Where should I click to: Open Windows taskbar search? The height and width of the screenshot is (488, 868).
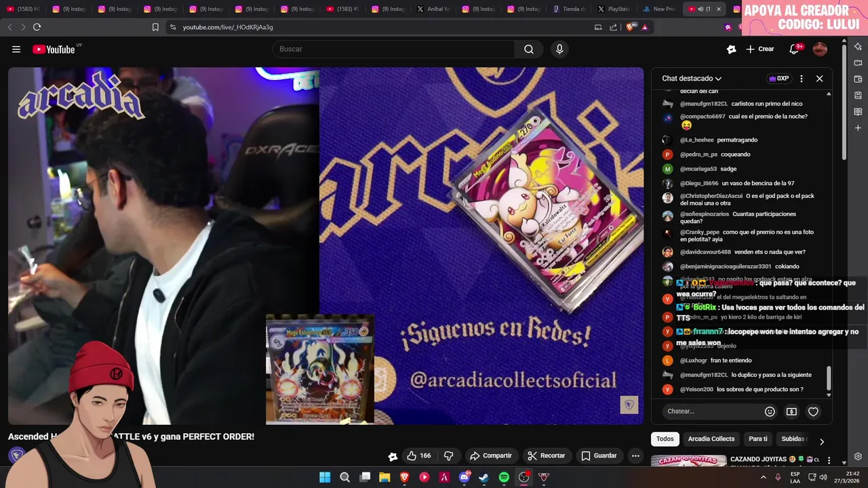tap(344, 477)
